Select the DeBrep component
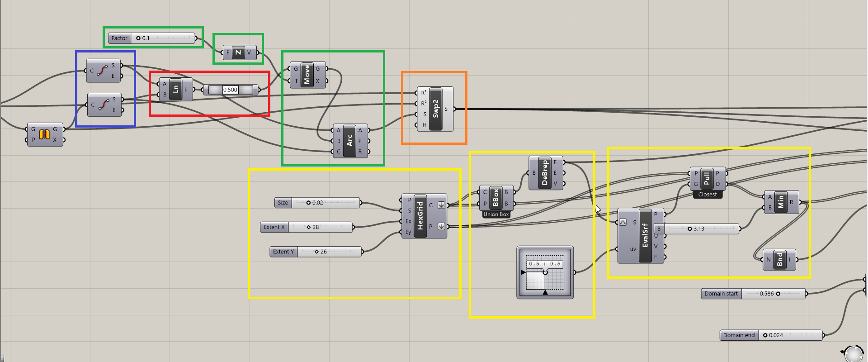This screenshot has width=868, height=362. (545, 173)
